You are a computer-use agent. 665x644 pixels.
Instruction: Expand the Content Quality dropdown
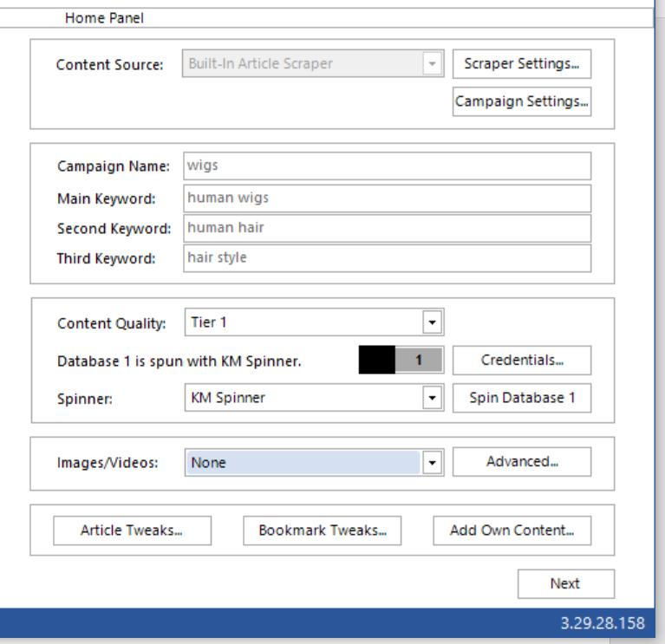(x=312, y=322)
